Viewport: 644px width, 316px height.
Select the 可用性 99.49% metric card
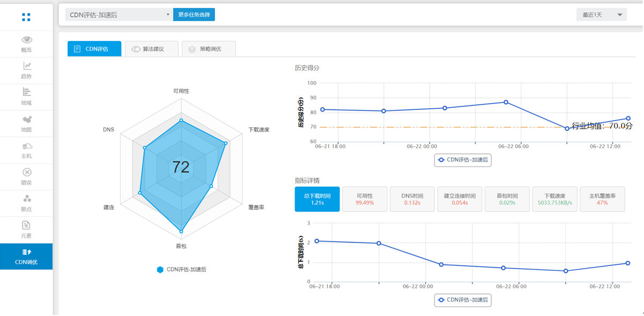(x=364, y=199)
